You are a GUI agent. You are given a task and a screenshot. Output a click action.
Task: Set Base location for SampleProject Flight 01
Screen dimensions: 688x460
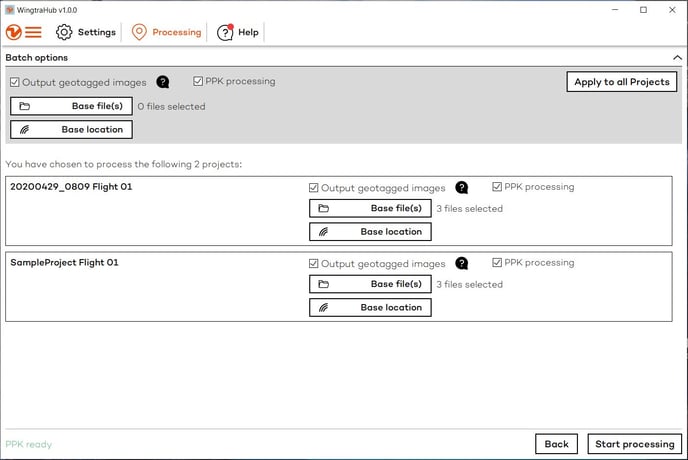tap(370, 307)
